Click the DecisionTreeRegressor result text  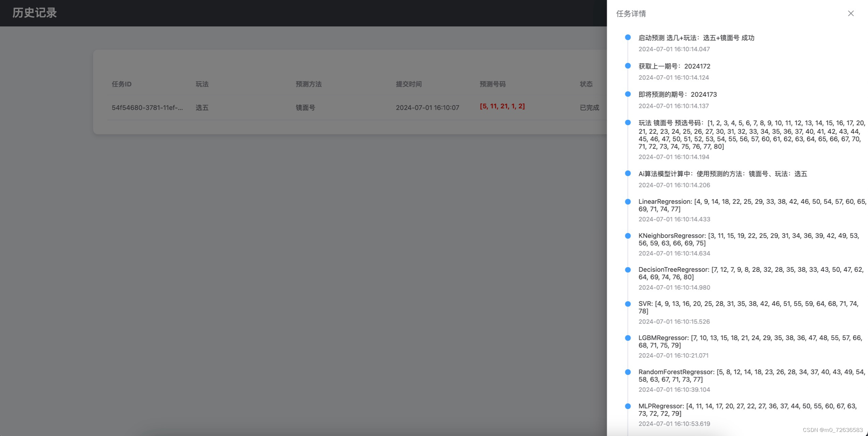point(751,273)
